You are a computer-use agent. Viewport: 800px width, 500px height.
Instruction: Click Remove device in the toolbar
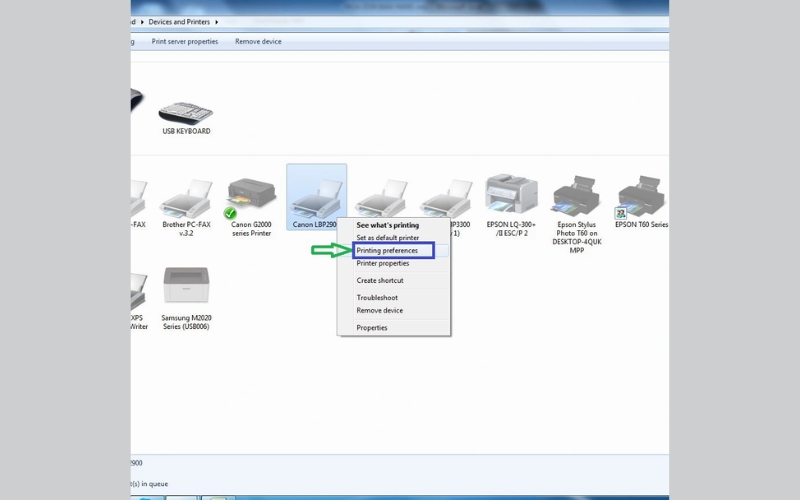coord(258,41)
